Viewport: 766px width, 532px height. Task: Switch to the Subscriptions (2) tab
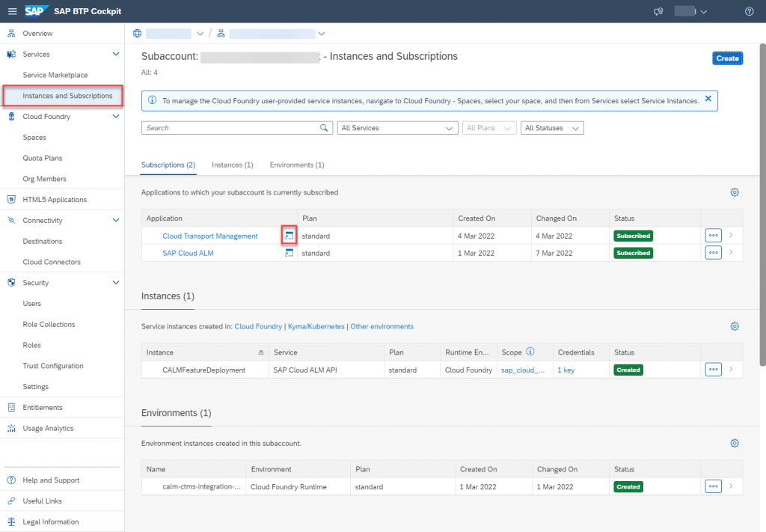tap(168, 165)
